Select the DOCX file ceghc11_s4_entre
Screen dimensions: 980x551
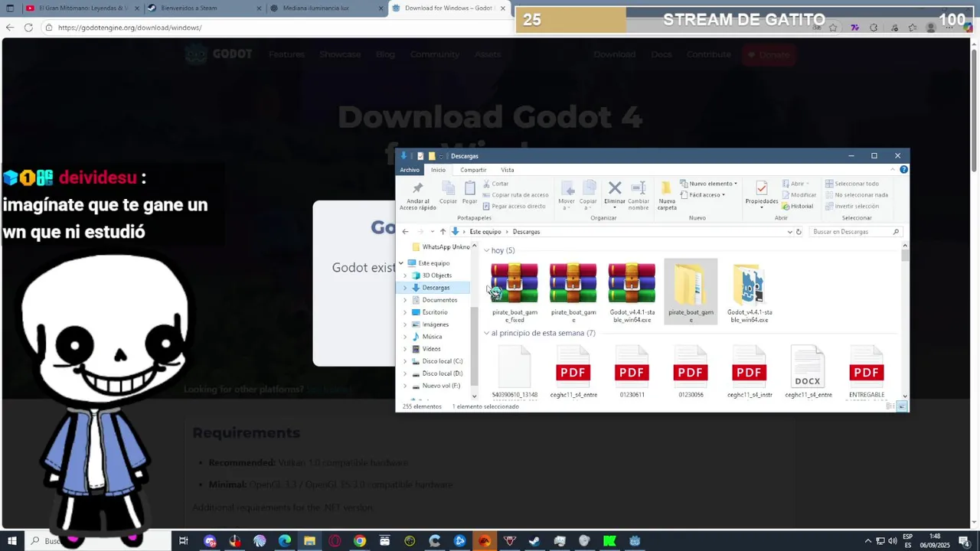point(808,373)
